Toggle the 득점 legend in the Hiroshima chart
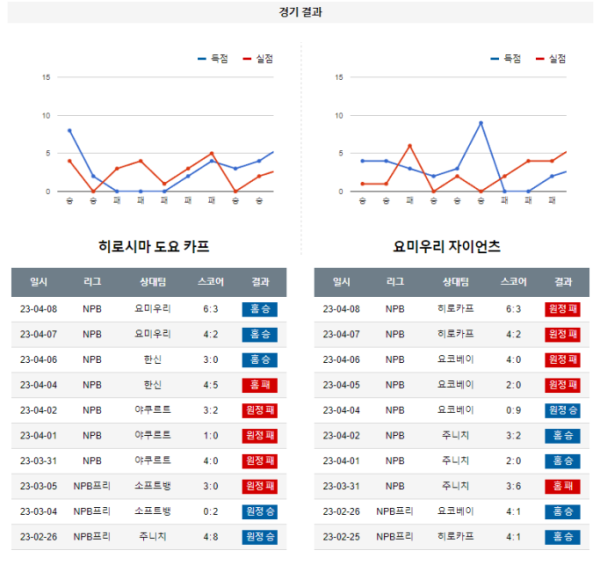This screenshot has width=600, height=565. coord(213,59)
